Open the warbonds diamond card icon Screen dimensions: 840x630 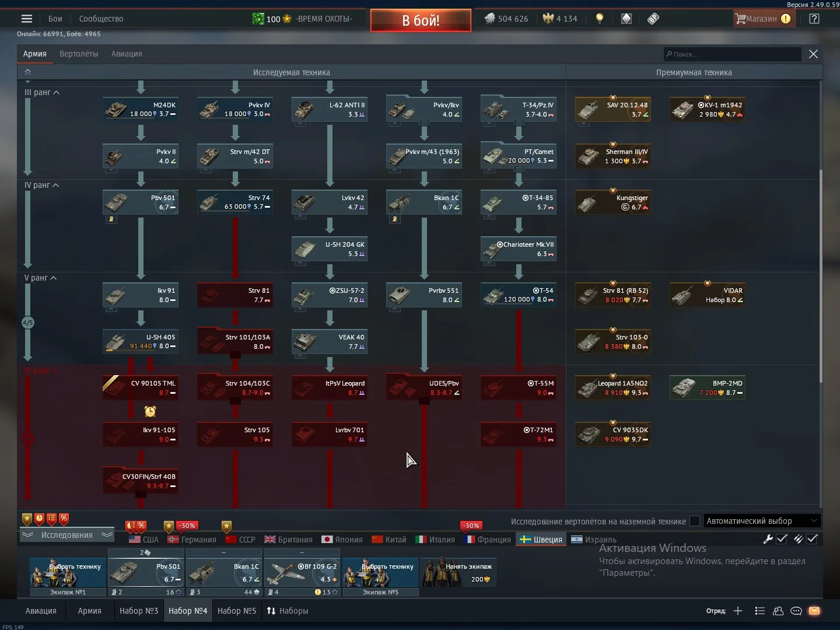click(626, 19)
